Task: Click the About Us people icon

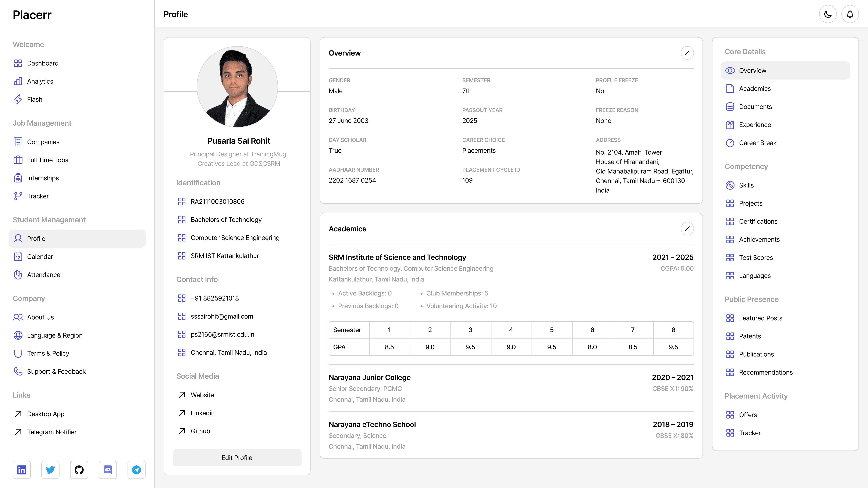Action: (x=18, y=317)
